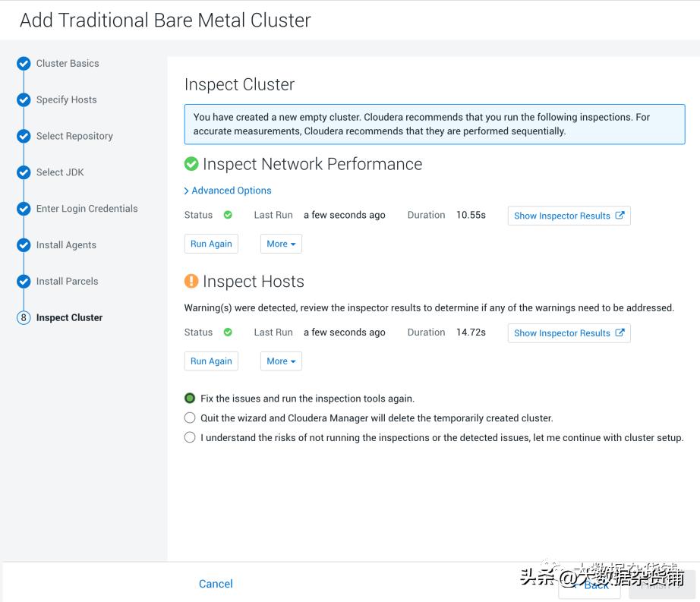Click orange warning icon beside Inspect Hosts
The image size is (700, 602).
191,282
